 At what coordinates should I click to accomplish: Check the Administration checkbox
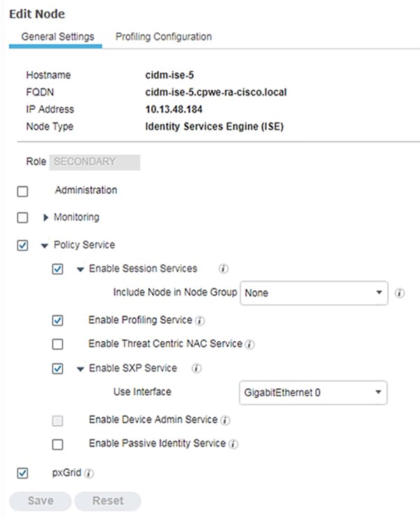coord(22,191)
